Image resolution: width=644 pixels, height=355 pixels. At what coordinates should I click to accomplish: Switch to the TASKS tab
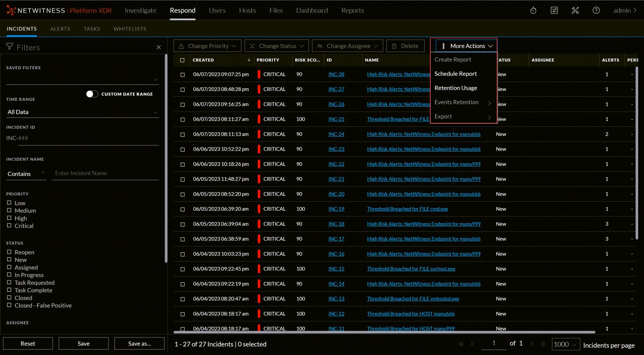92,28
